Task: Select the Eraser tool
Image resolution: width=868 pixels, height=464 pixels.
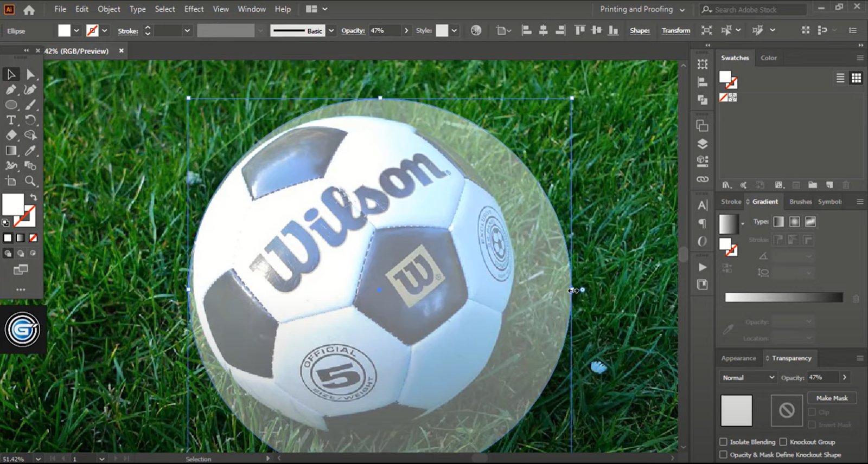Action: point(11,135)
